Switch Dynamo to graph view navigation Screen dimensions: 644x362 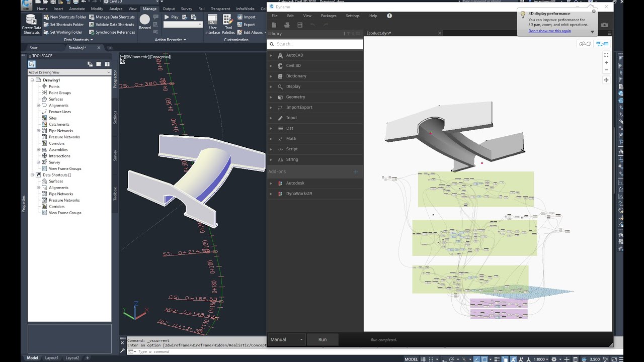tap(602, 44)
